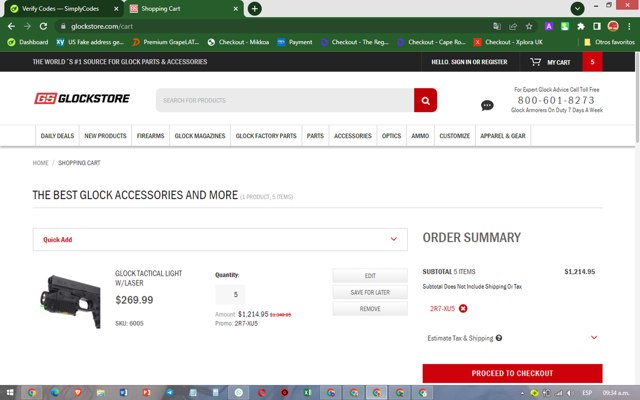This screenshot has height=400, width=640.
Task: Open the Accessories menu
Action: [x=353, y=136]
